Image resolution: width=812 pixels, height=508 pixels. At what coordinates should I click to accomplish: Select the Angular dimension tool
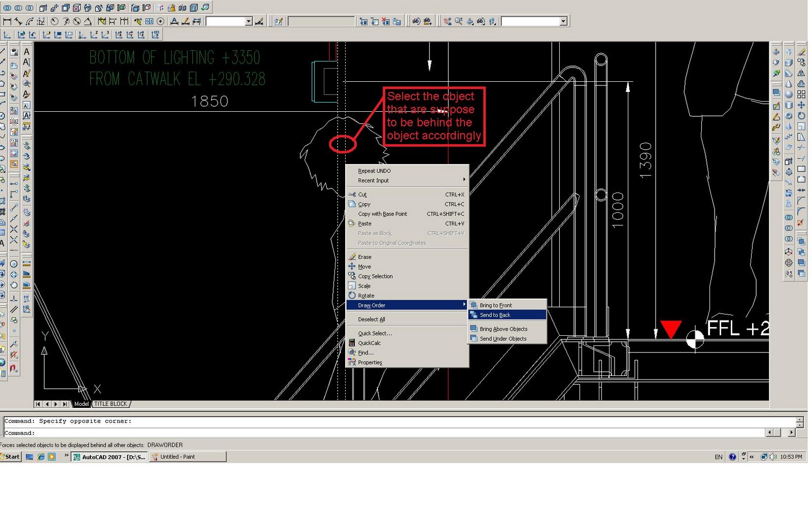click(88, 21)
